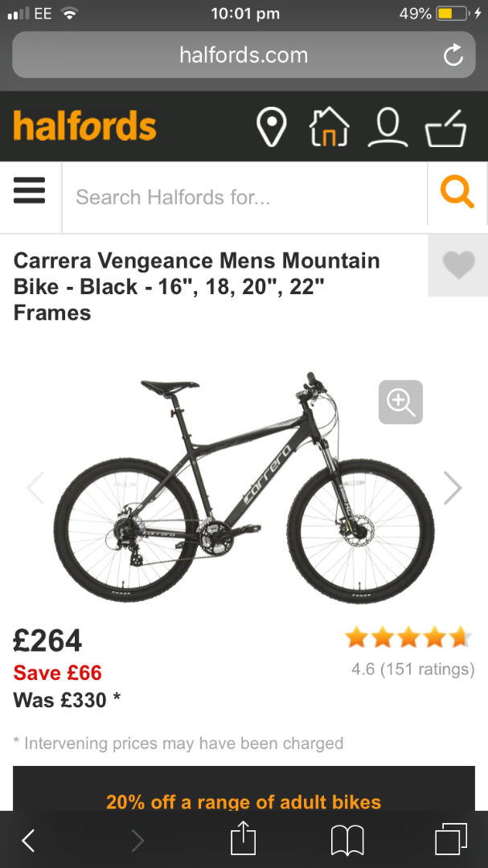Show open tabs in Safari
The height and width of the screenshot is (868, 488).
click(x=451, y=839)
